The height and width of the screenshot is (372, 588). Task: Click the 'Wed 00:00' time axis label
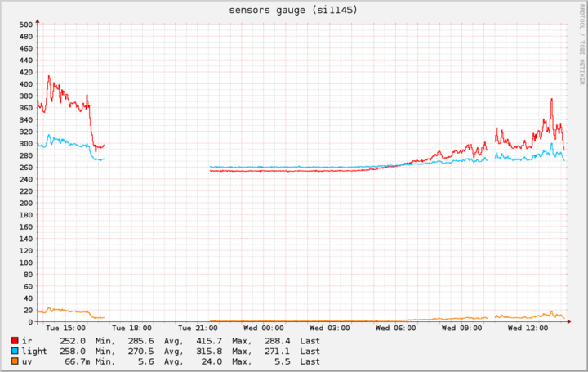tap(263, 329)
